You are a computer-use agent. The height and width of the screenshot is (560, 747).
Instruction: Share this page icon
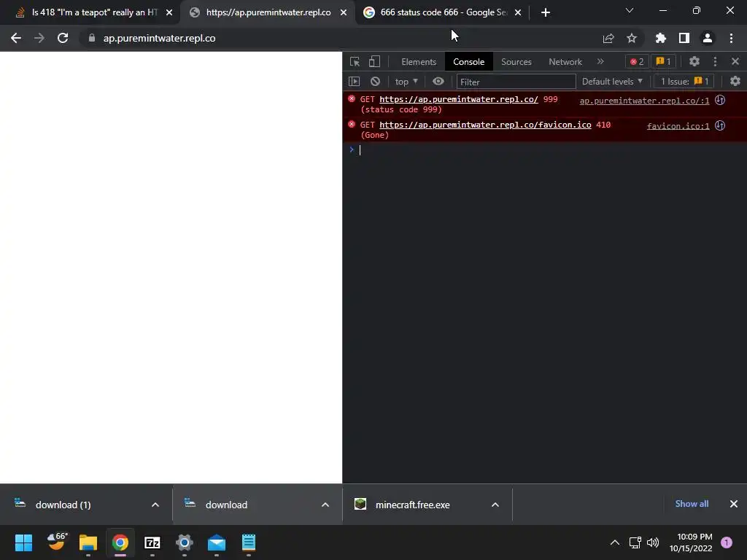point(608,38)
